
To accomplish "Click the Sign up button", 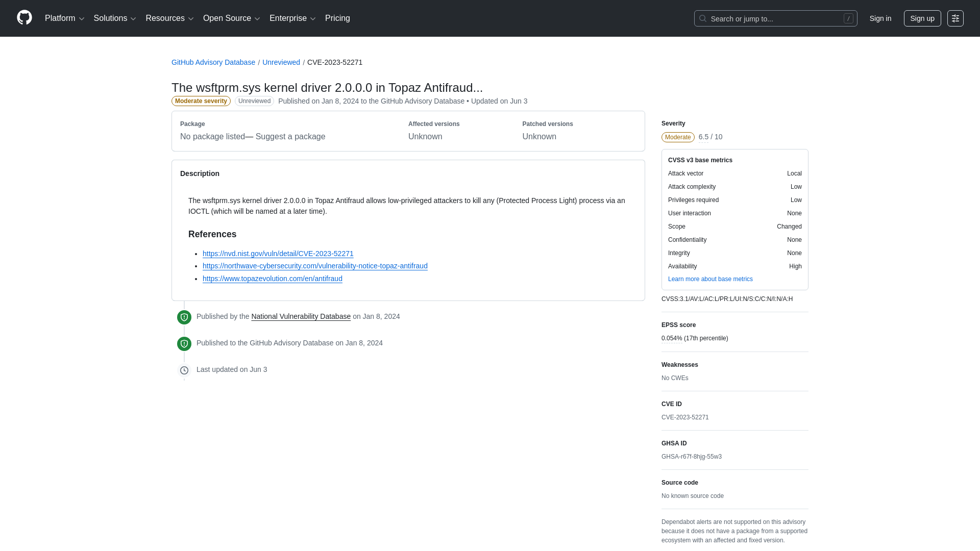I will tap(922, 18).
